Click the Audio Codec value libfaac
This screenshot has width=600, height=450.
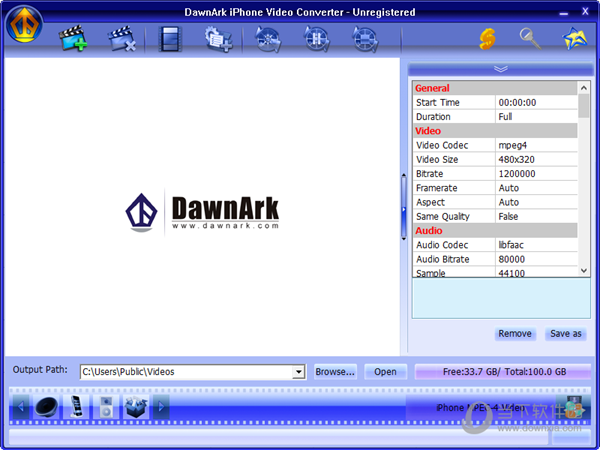tap(536, 245)
